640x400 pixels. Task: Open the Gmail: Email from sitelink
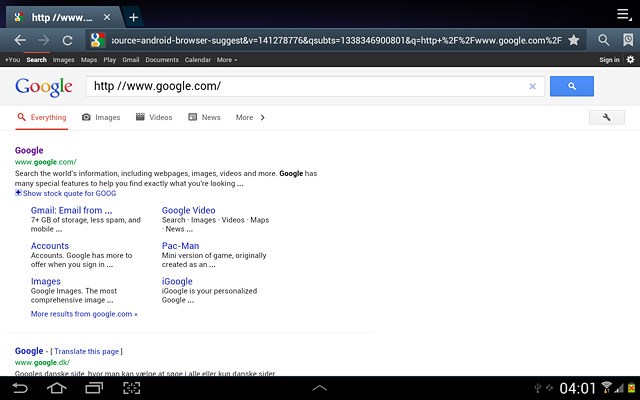tap(71, 210)
